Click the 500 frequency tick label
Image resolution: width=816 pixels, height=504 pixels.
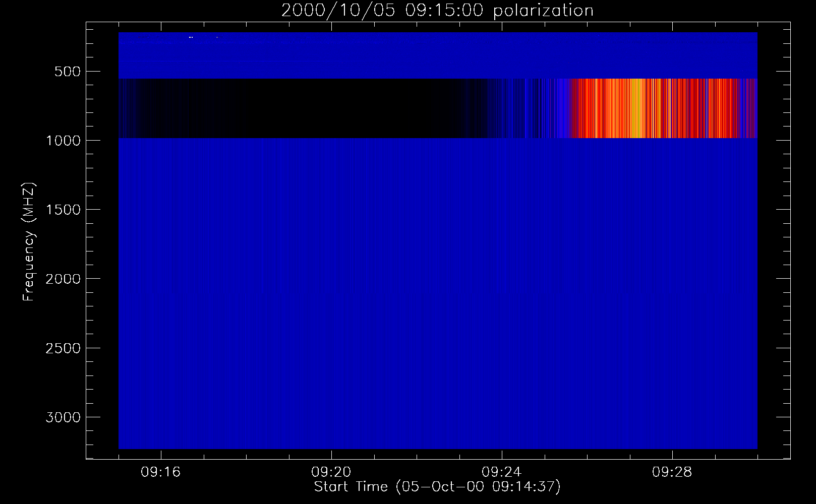pyautogui.click(x=68, y=72)
